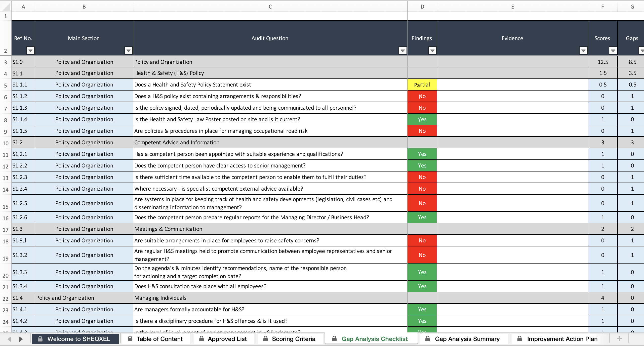Switch to the Welcome to SHEQXEL sheet
The width and height of the screenshot is (644, 346).
click(75, 339)
